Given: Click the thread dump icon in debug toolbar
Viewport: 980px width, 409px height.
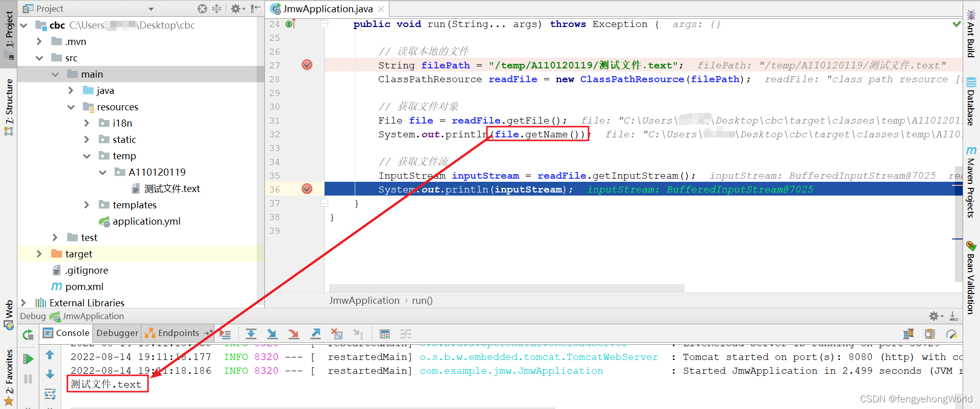Looking at the screenshot, I should pyautogui.click(x=909, y=334).
